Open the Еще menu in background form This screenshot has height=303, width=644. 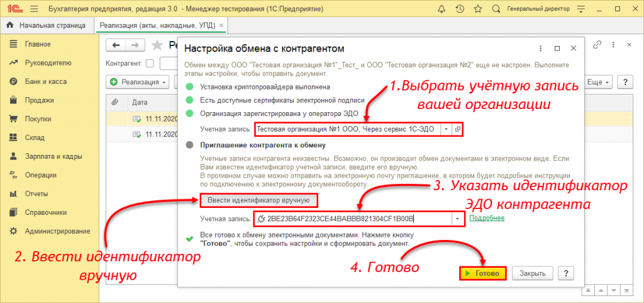599,82
